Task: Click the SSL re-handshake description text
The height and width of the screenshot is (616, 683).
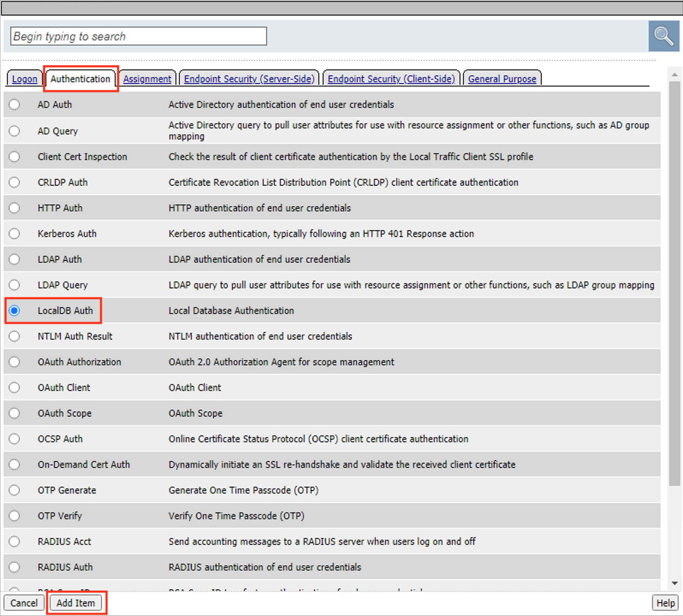Action: 342,465
